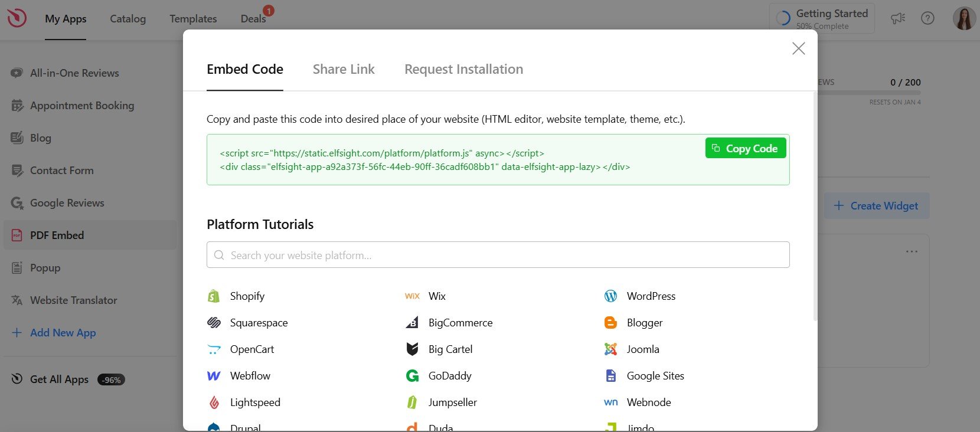
Task: Click the Lightspeed platform icon
Action: point(214,402)
